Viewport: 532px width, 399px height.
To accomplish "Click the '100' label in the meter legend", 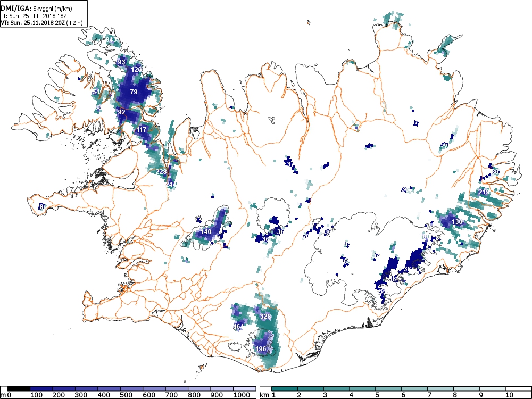I will (36, 395).
